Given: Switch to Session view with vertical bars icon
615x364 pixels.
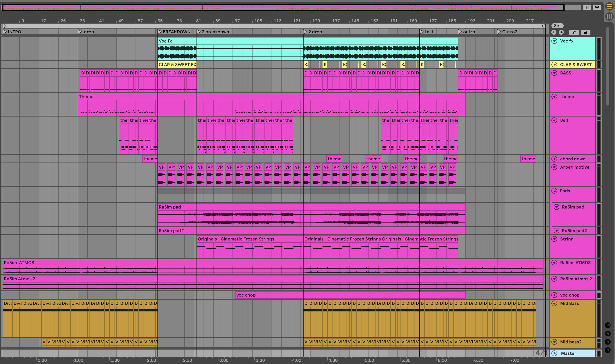Looking at the screenshot, I should point(609,16).
